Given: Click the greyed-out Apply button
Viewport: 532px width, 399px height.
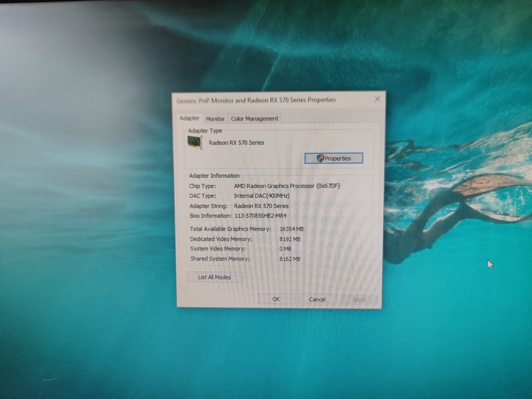Looking at the screenshot, I should point(359,300).
